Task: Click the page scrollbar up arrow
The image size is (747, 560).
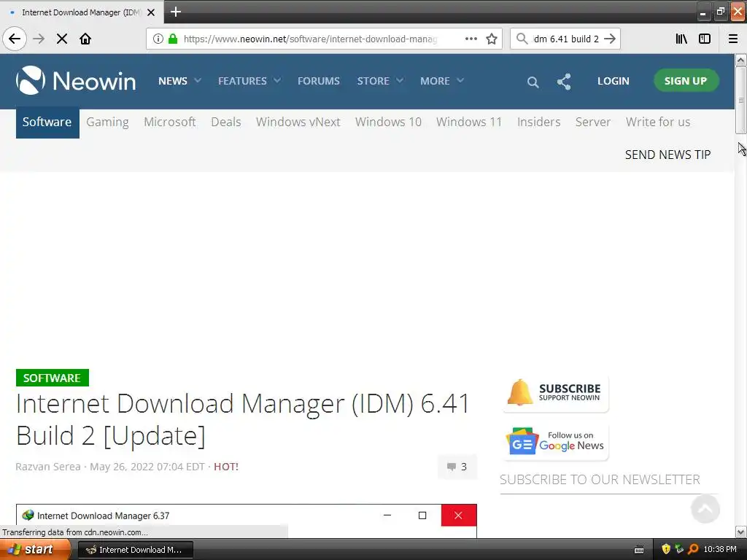Action: 740,60
